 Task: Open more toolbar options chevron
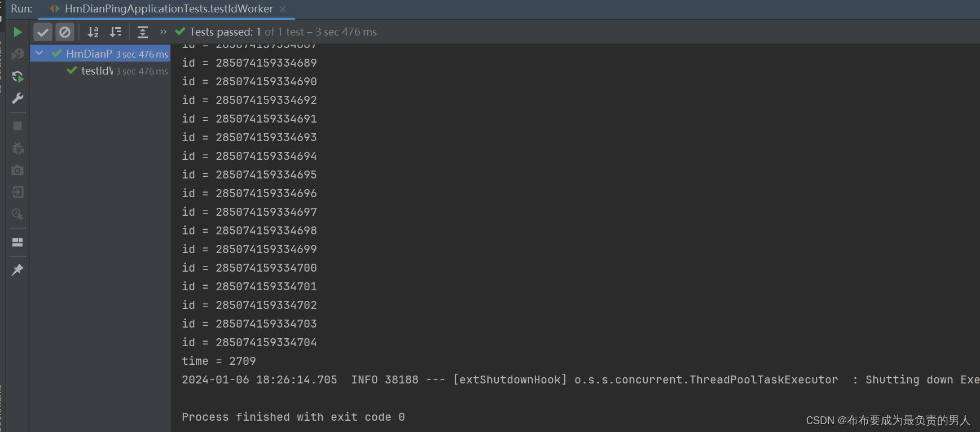[x=164, y=32]
